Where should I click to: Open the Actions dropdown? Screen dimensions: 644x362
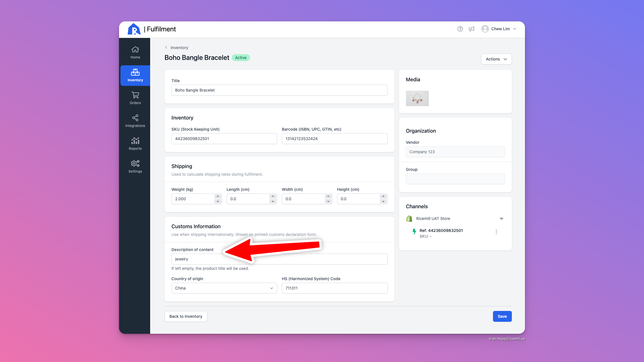pyautogui.click(x=496, y=59)
